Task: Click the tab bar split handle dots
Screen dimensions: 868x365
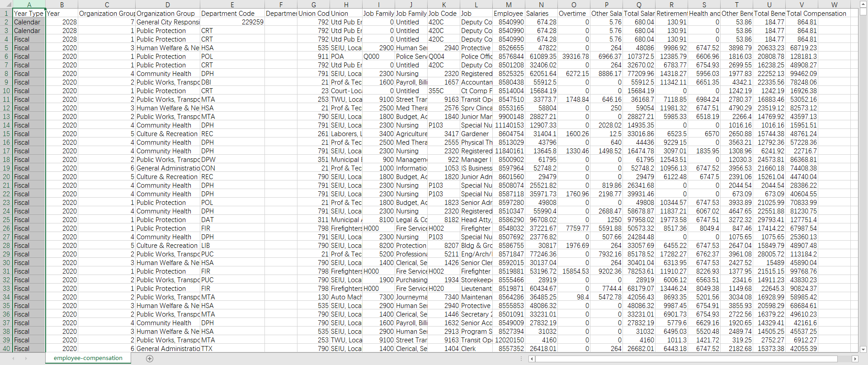Action: coord(521,359)
